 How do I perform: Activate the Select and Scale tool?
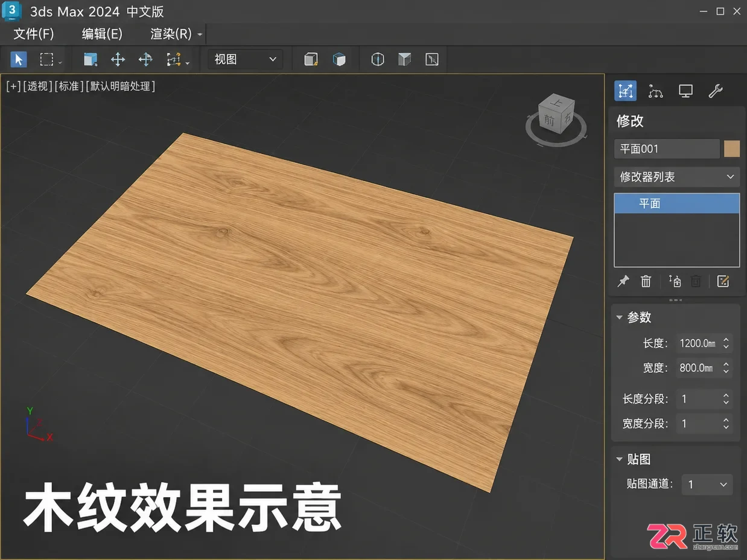(174, 59)
